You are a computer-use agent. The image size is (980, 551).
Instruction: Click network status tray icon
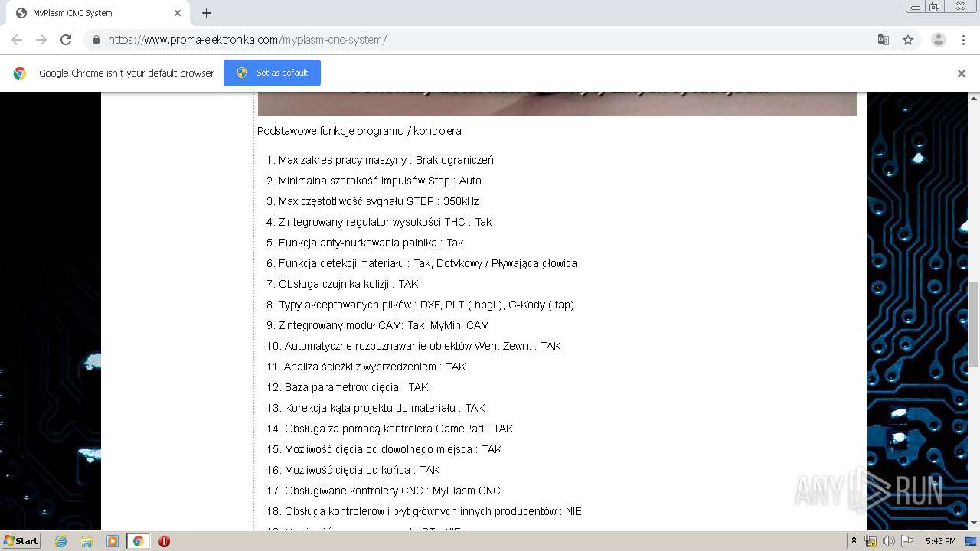point(871,541)
